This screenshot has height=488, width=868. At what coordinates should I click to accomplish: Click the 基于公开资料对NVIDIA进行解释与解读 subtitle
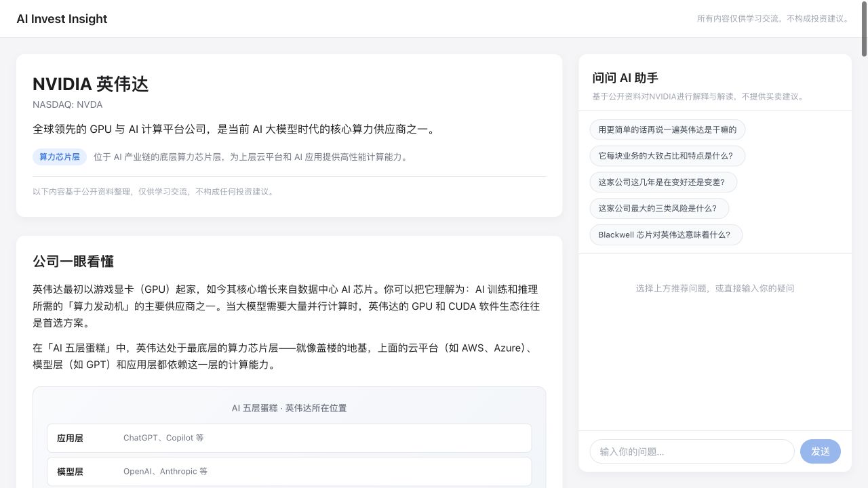pyautogui.click(x=699, y=97)
